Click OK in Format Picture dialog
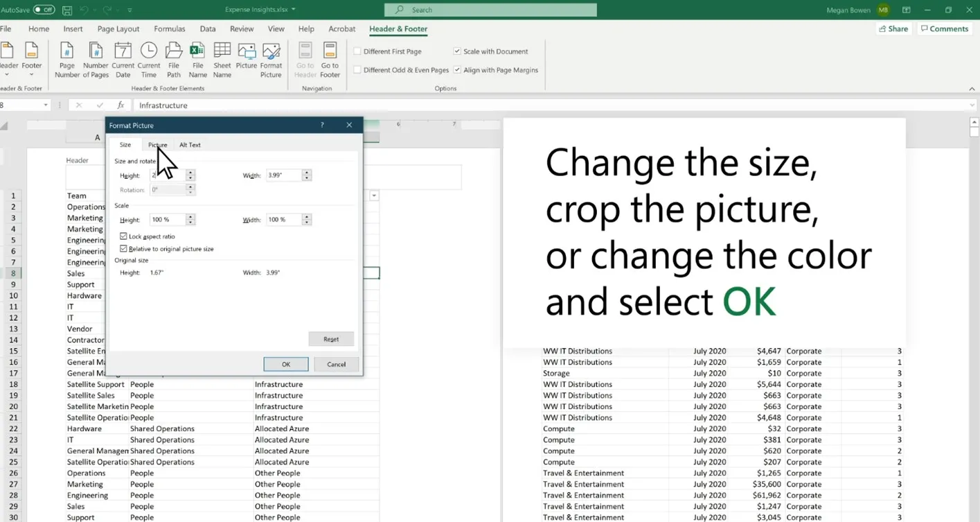The image size is (980, 522). pos(286,364)
